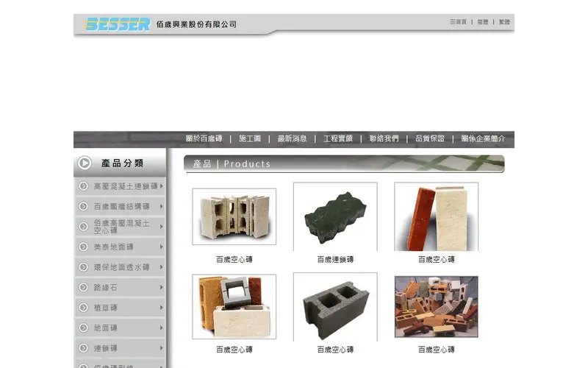This screenshot has height=368, width=588.
Task: Expand the 美泰地面磚 category arrow
Action: click(x=162, y=247)
